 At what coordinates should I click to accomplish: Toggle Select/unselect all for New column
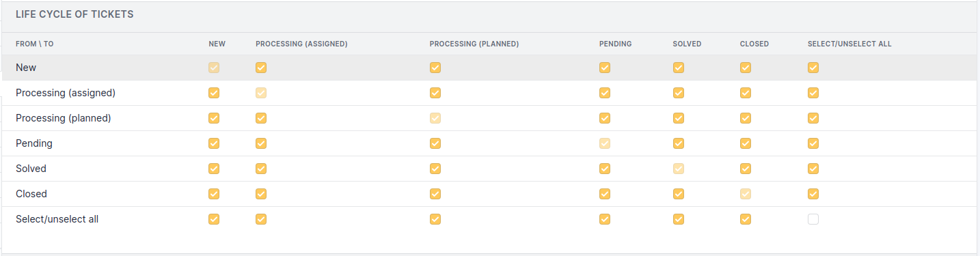214,219
